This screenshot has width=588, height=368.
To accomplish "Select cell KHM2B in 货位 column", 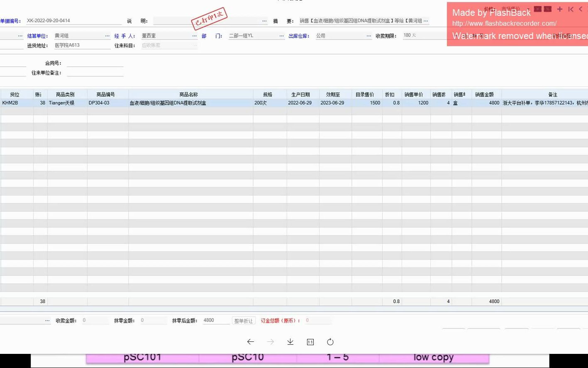I will (17, 103).
